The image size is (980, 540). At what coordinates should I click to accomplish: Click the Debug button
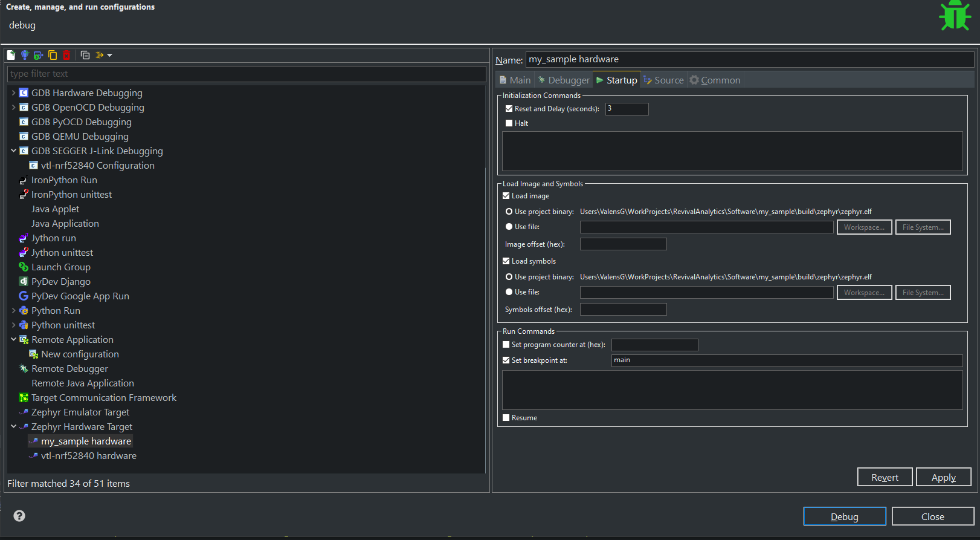tap(845, 516)
